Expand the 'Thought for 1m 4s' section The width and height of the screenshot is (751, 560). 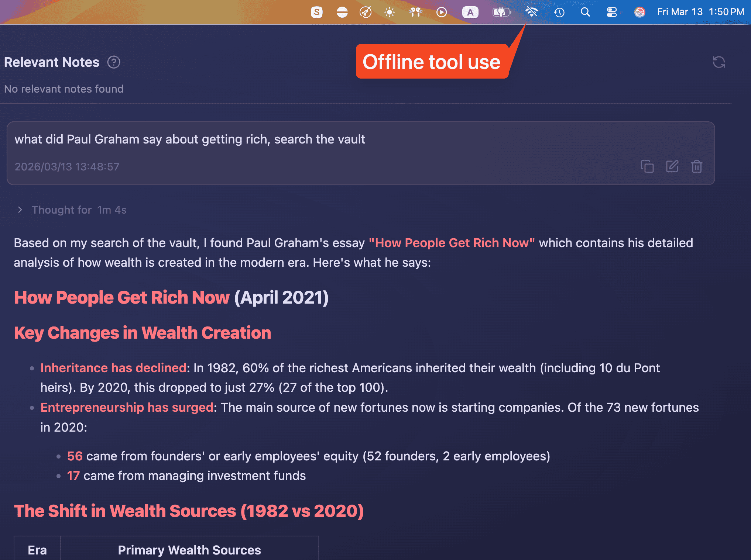point(20,210)
